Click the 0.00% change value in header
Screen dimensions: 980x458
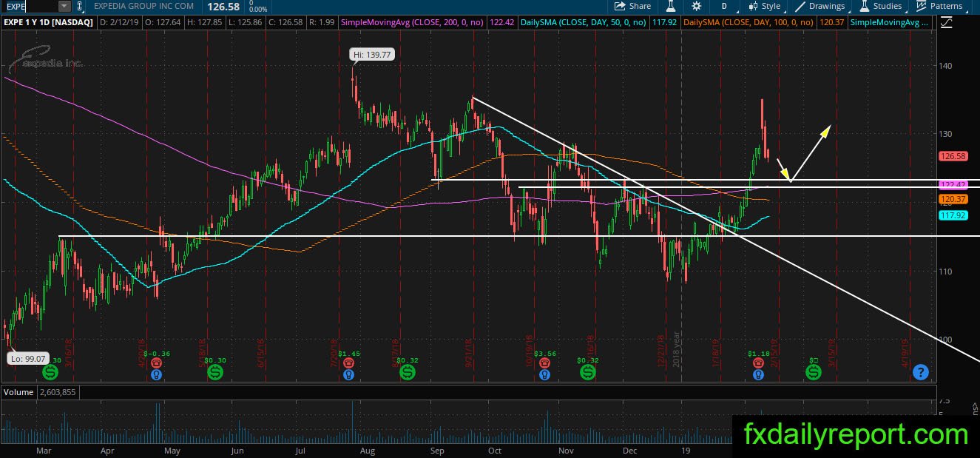pyautogui.click(x=258, y=9)
